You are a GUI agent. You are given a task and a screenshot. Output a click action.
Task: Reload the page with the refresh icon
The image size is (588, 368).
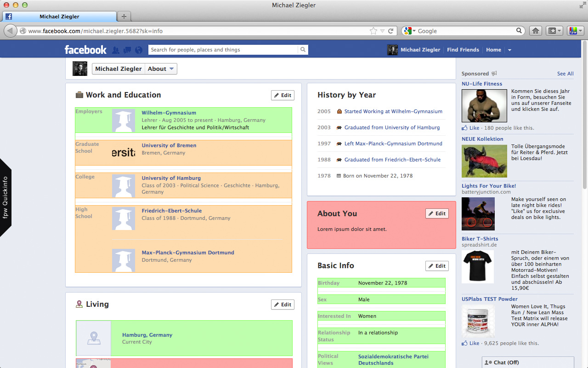click(x=391, y=31)
